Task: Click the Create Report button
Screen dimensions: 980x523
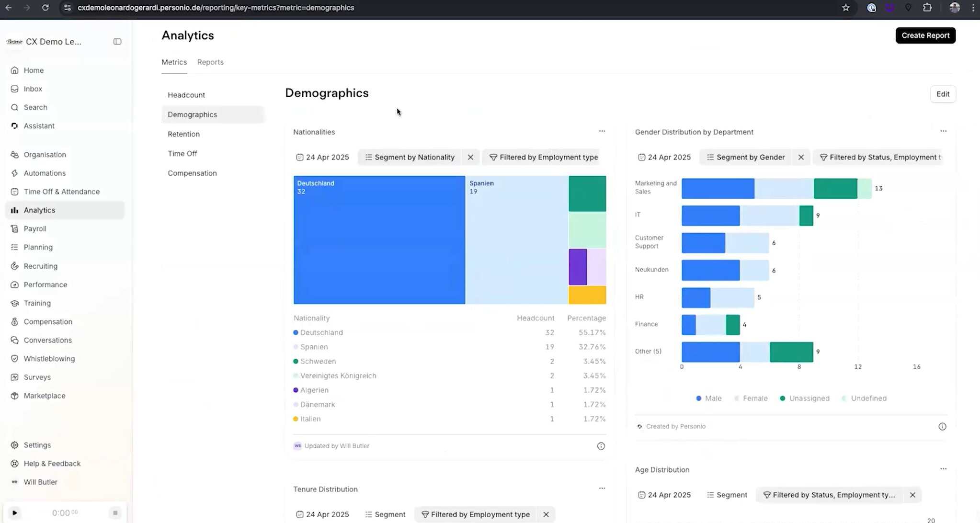Action: tap(925, 35)
